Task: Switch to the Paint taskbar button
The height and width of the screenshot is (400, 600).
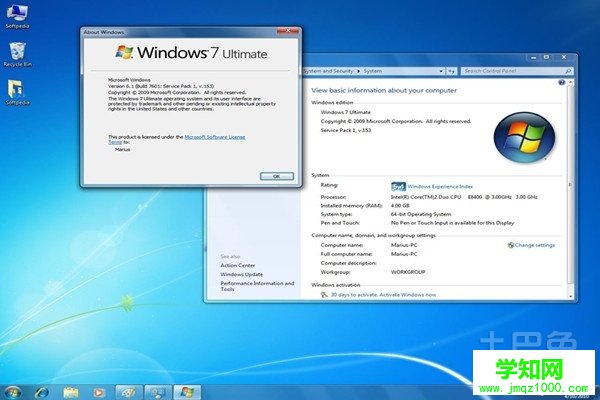Action: [129, 392]
